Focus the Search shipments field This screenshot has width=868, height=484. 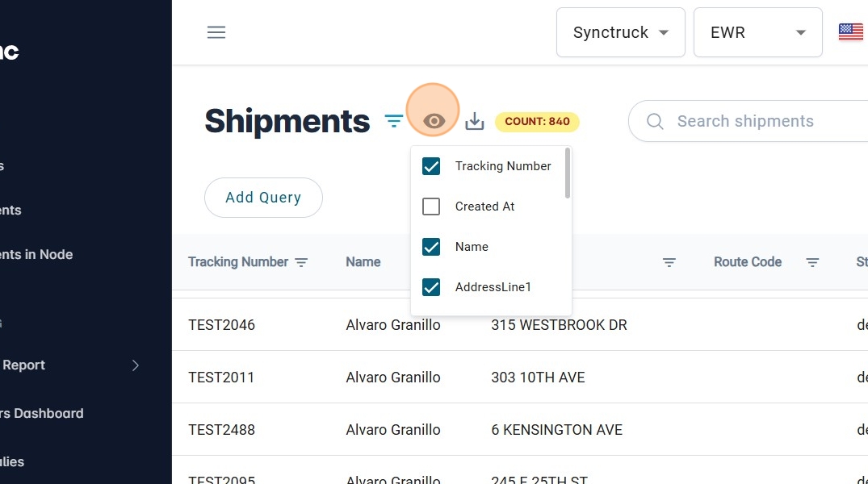click(759, 121)
